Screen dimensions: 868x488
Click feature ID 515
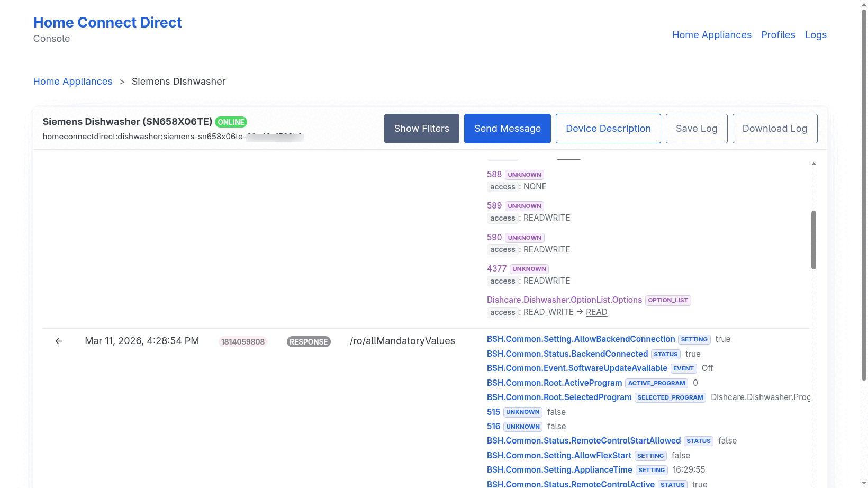tap(493, 412)
